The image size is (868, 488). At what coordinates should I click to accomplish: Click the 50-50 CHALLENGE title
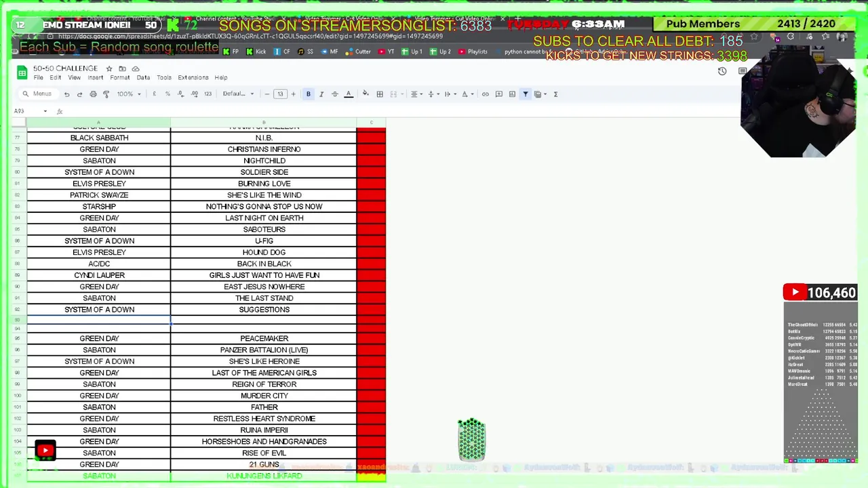point(65,68)
